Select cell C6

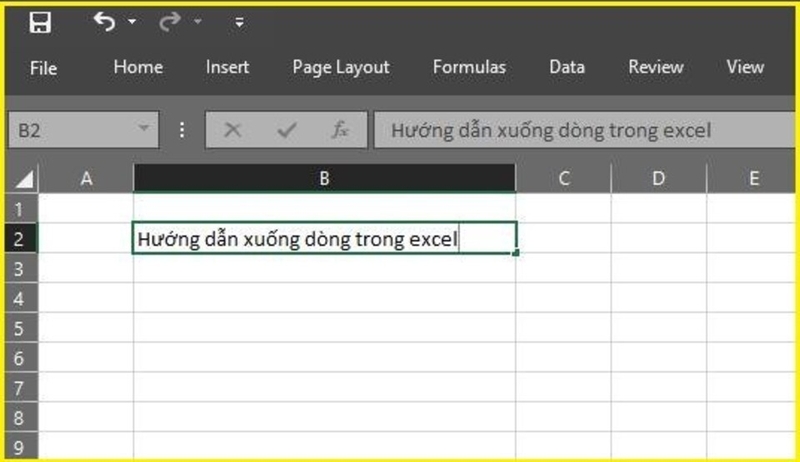(563, 357)
